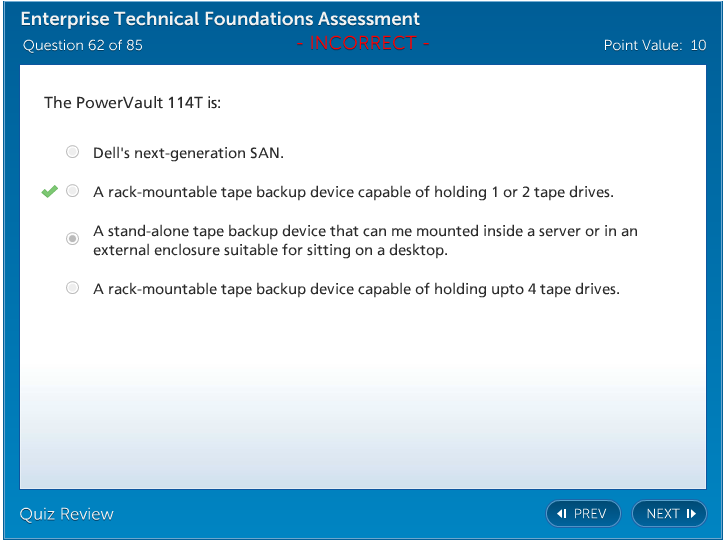Viewport: 723px width, 541px height.
Task: Select the "Dell's next-generation SAN" radio button
Action: [73, 152]
